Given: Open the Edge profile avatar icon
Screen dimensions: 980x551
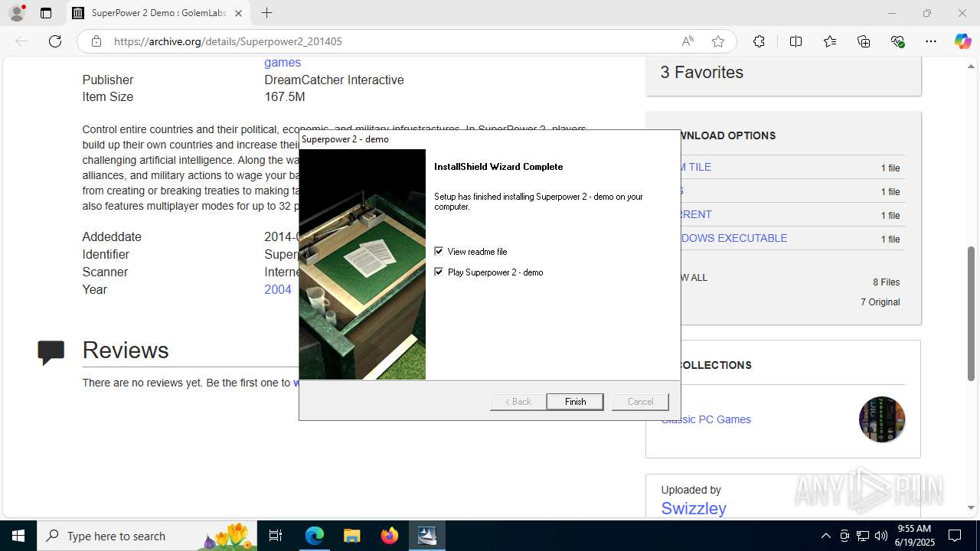Looking at the screenshot, I should pos(17,13).
